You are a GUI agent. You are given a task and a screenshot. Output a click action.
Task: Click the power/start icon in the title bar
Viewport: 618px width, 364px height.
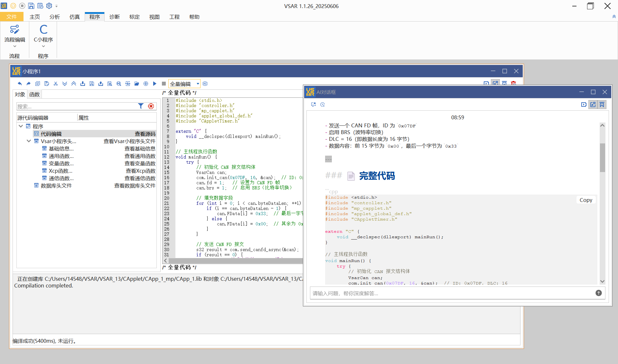13,6
